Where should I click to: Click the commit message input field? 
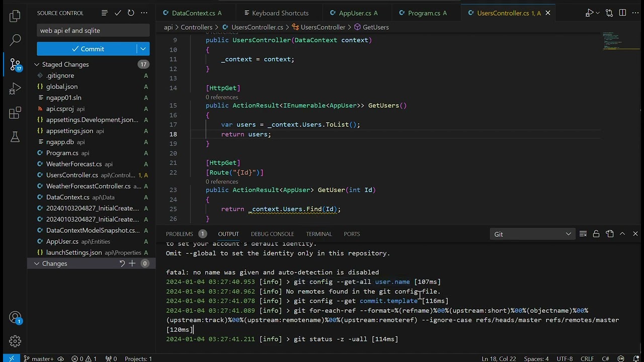click(x=93, y=31)
